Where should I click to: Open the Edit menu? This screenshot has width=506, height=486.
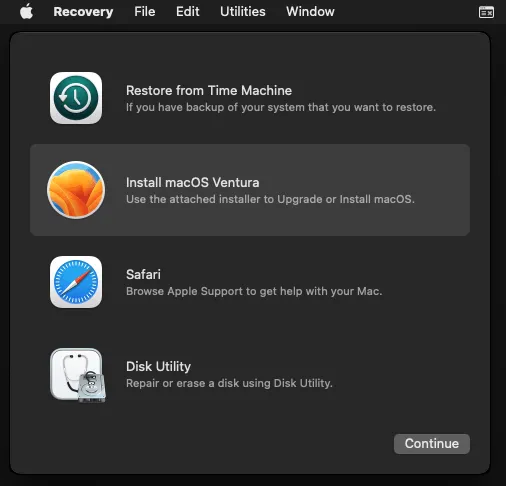click(x=188, y=12)
